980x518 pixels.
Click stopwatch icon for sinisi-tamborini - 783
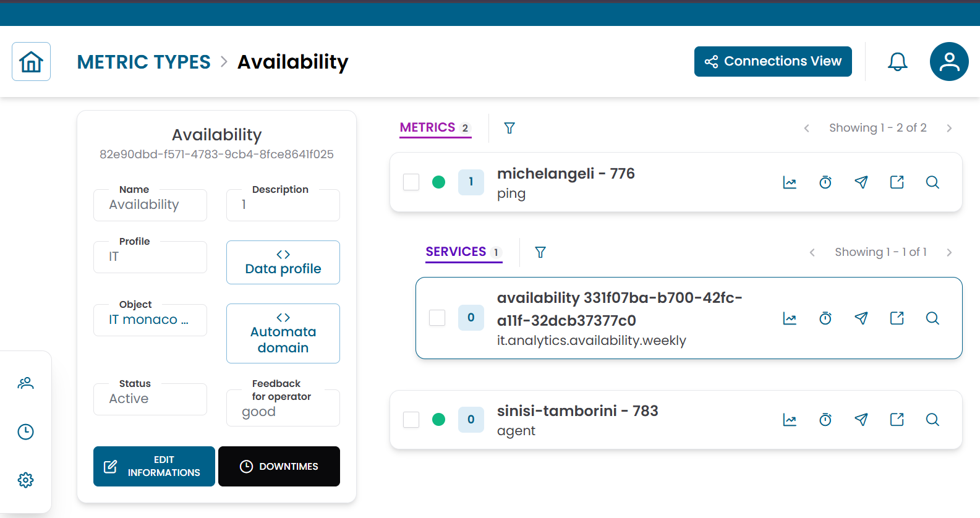[x=825, y=420]
